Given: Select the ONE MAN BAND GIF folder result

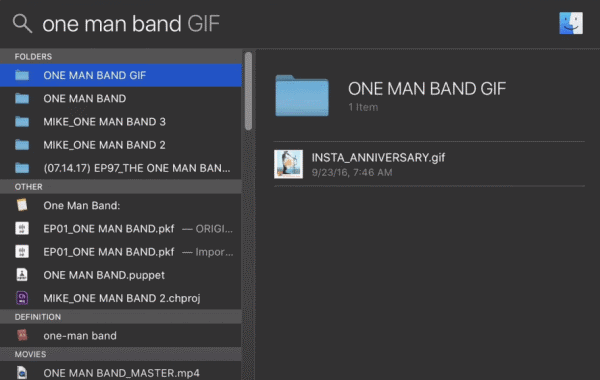Looking at the screenshot, I should 121,75.
